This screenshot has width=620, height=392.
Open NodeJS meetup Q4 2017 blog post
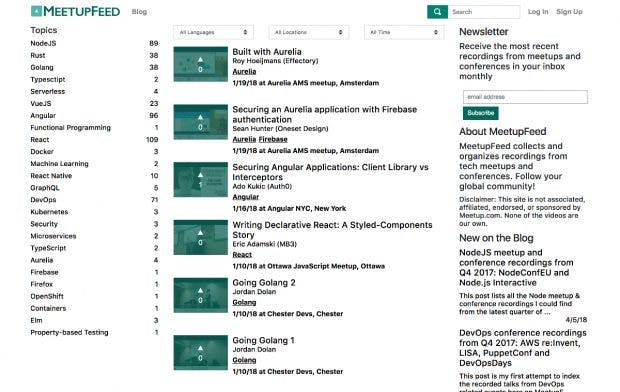[516, 268]
